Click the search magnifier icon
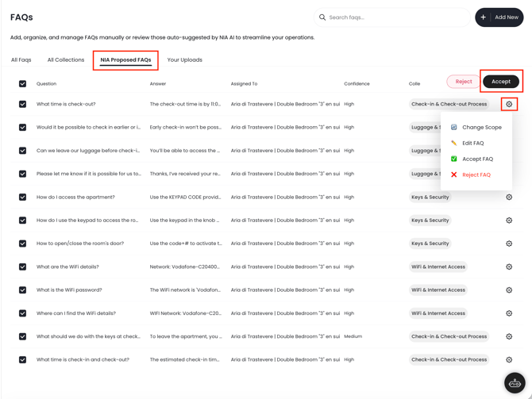Screen dimensions: 532x399 click(x=322, y=17)
